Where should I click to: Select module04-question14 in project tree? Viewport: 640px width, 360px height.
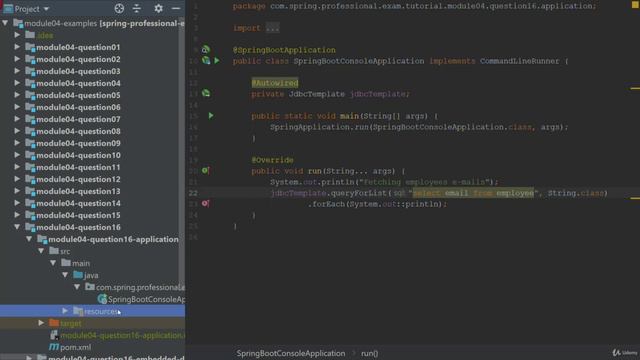pos(78,203)
